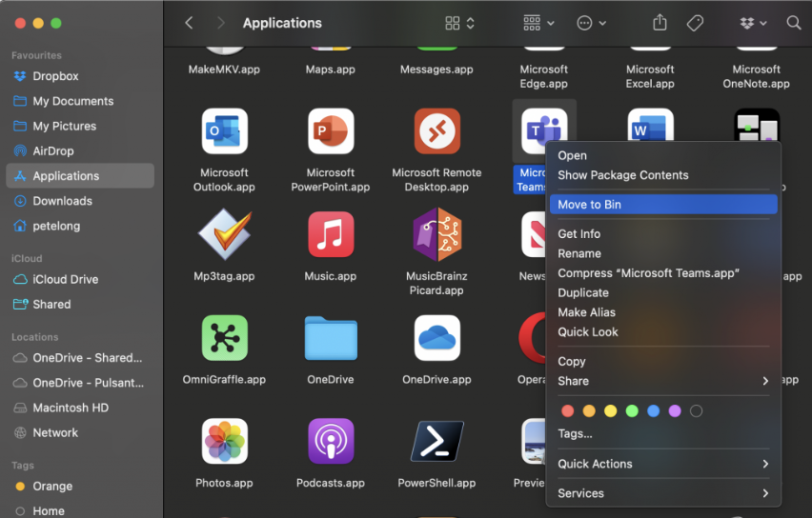Image resolution: width=812 pixels, height=518 pixels.
Task: Open the Dropbox toolbar dropdown
Action: (752, 23)
